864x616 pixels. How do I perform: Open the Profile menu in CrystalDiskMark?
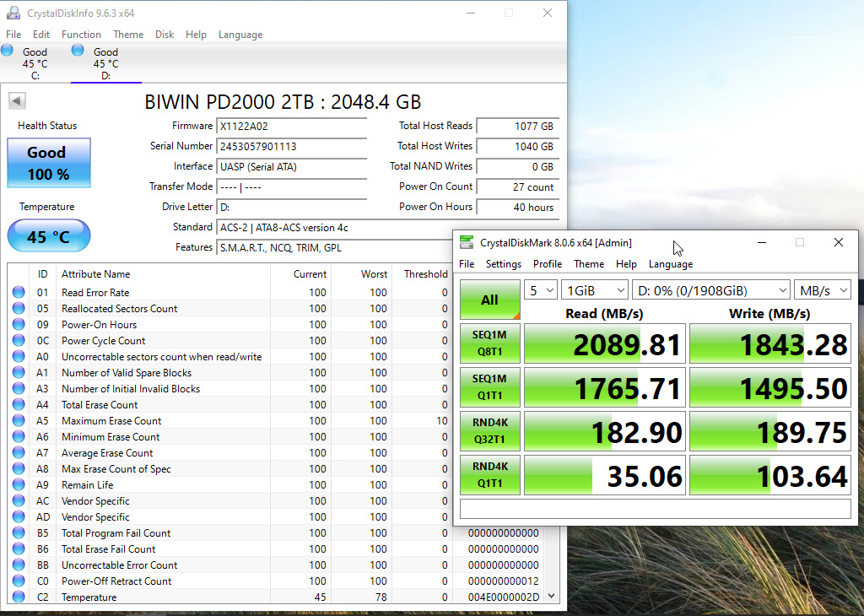[x=547, y=264]
